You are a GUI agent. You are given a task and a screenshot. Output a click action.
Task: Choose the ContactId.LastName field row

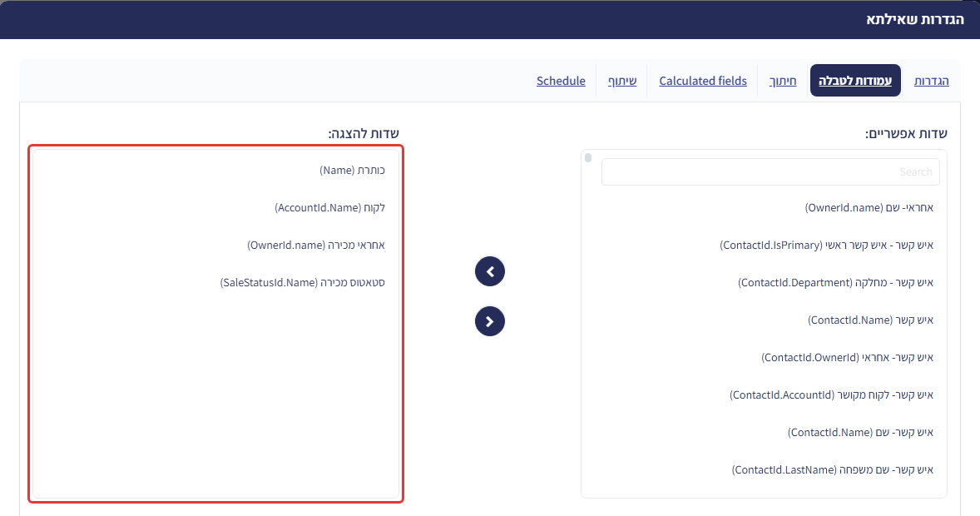(832, 470)
